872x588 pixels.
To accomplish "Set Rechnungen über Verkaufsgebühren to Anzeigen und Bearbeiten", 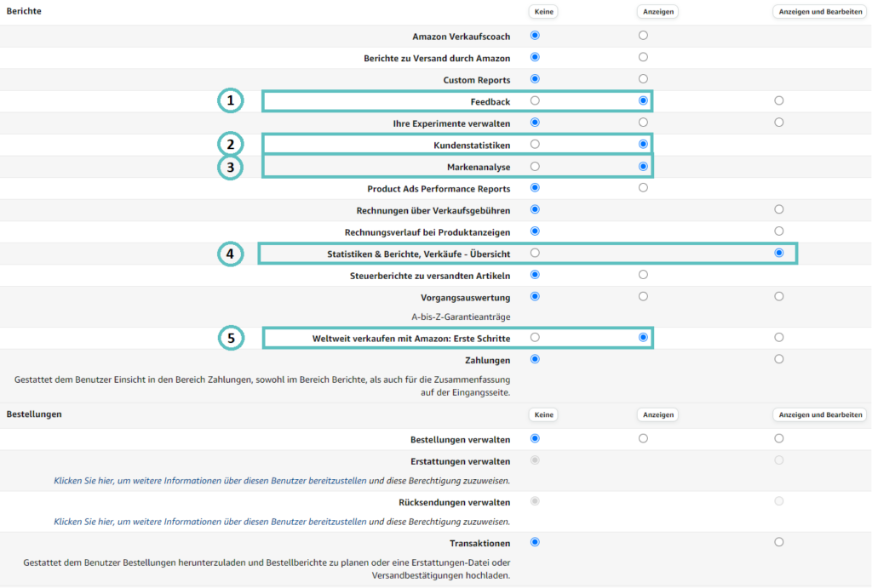I will (778, 209).
